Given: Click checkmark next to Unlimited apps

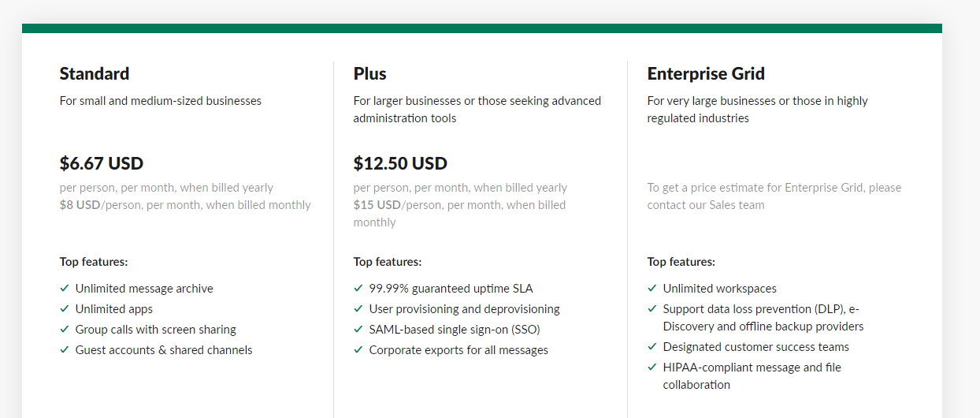Looking at the screenshot, I should [65, 309].
